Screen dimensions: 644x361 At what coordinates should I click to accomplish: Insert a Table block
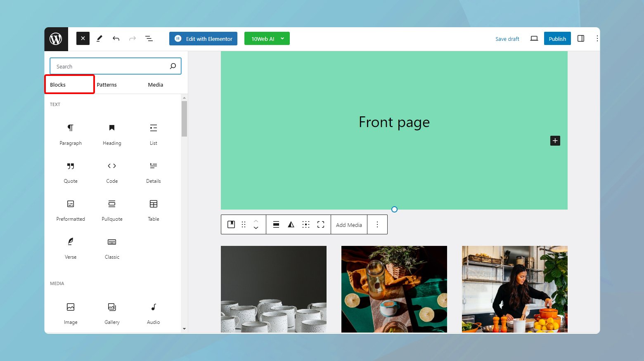click(154, 210)
